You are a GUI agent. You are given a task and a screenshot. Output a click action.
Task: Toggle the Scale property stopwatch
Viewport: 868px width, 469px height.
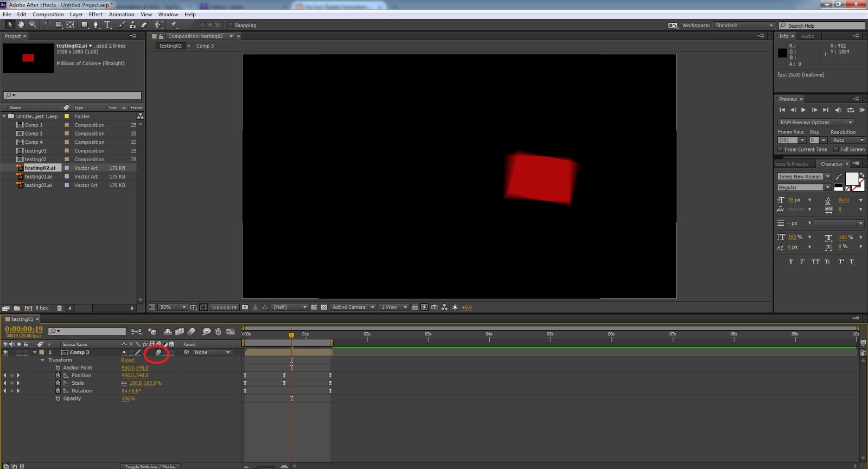pyautogui.click(x=58, y=383)
